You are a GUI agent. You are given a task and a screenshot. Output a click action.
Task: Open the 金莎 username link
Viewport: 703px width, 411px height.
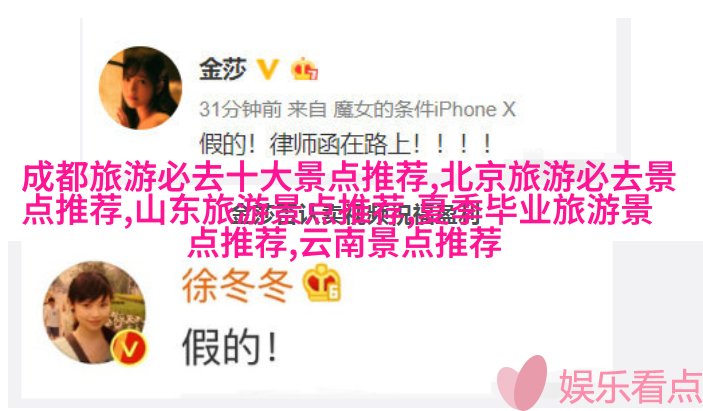pos(223,69)
